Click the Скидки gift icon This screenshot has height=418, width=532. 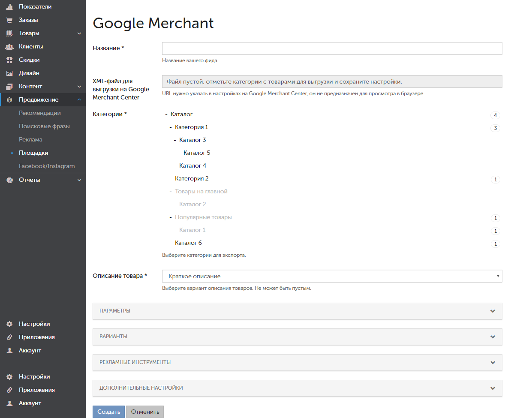click(9, 60)
